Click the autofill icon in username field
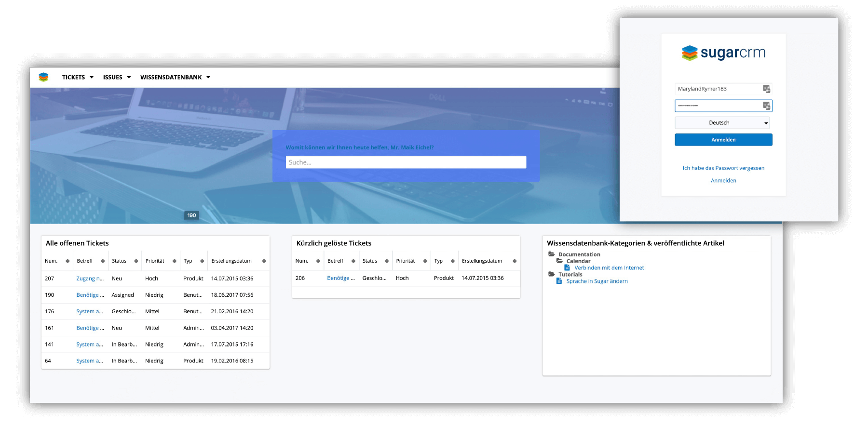 coord(766,89)
